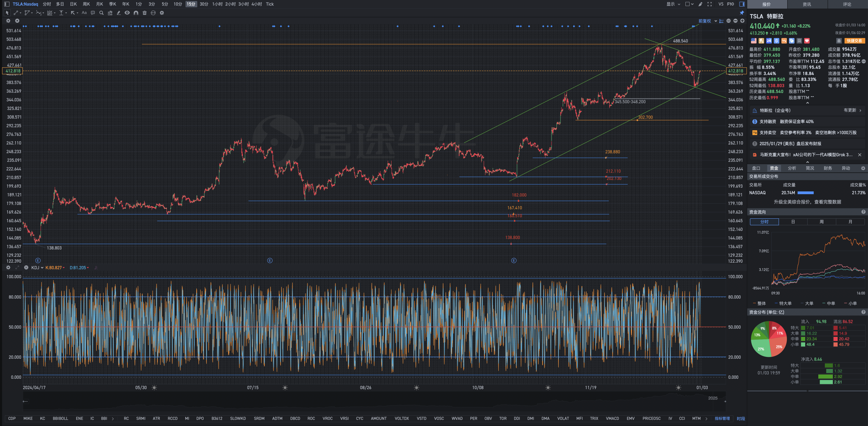Expand the KDJ indicator panel
Screen dimensions: 868x426
coord(17,267)
